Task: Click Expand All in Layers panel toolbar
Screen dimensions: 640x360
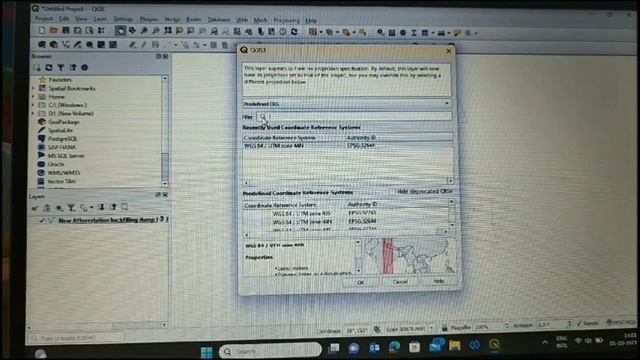Action: click(102, 207)
